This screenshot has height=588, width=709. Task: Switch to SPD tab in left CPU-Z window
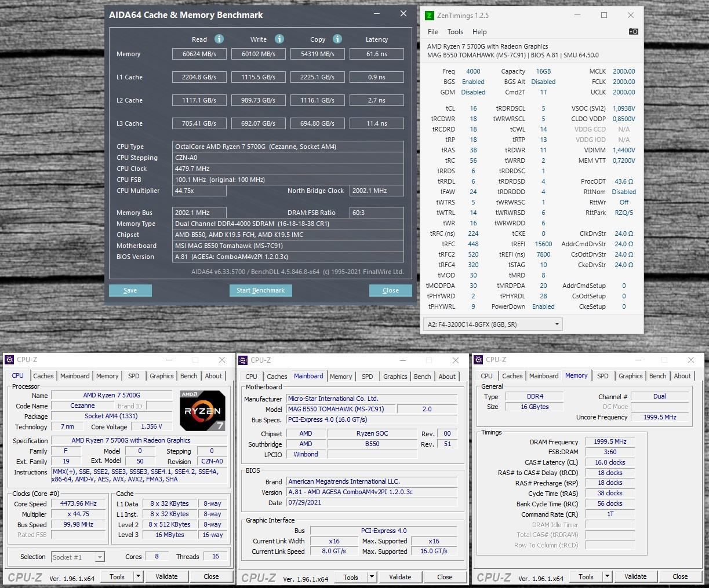[x=134, y=376]
